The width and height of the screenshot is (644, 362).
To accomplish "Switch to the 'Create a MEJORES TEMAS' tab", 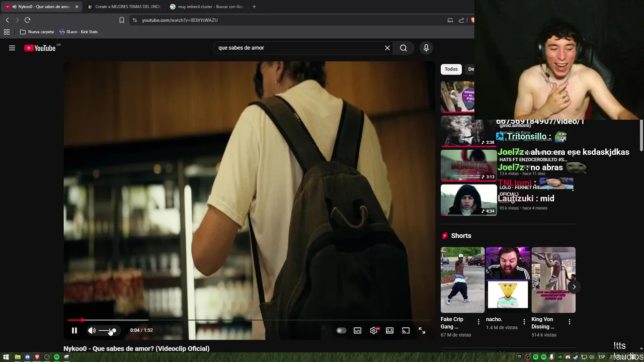I will [x=123, y=7].
